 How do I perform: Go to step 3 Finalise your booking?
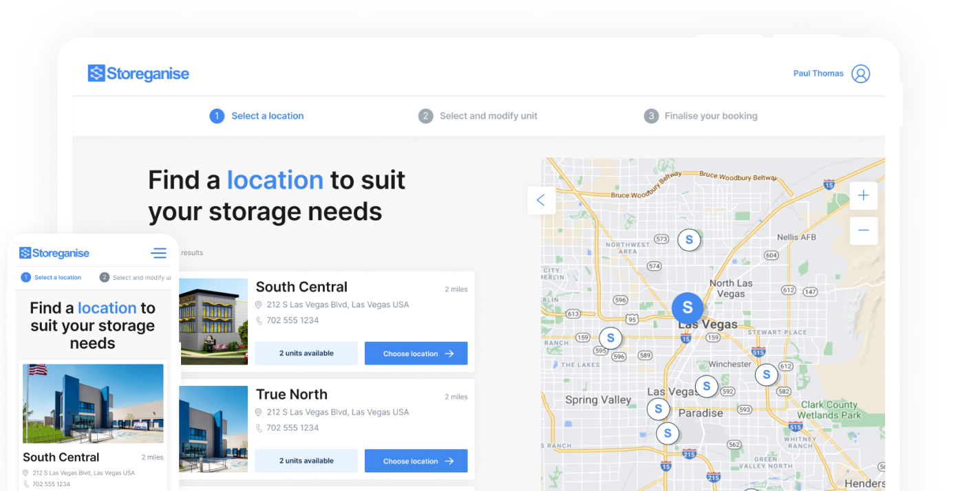pos(701,116)
